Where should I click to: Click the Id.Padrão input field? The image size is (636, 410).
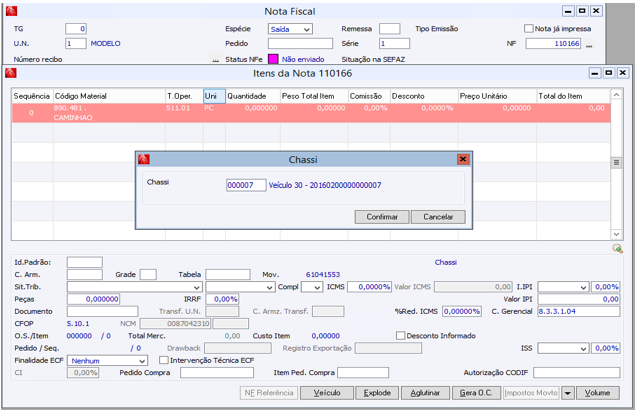[x=85, y=262]
